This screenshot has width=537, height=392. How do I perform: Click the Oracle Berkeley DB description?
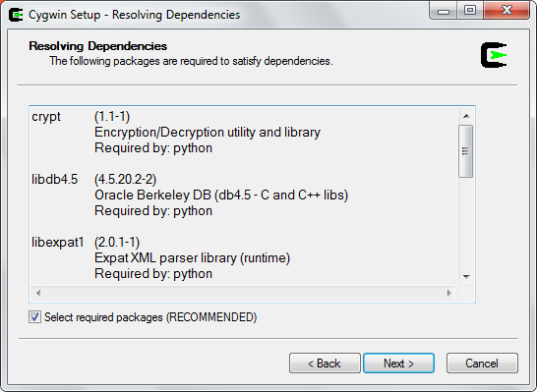click(221, 195)
